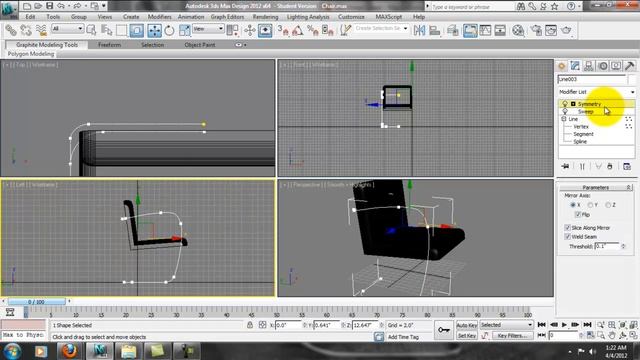The height and width of the screenshot is (360, 640).
Task: Collapse the Line stack entry
Action: 564,119
